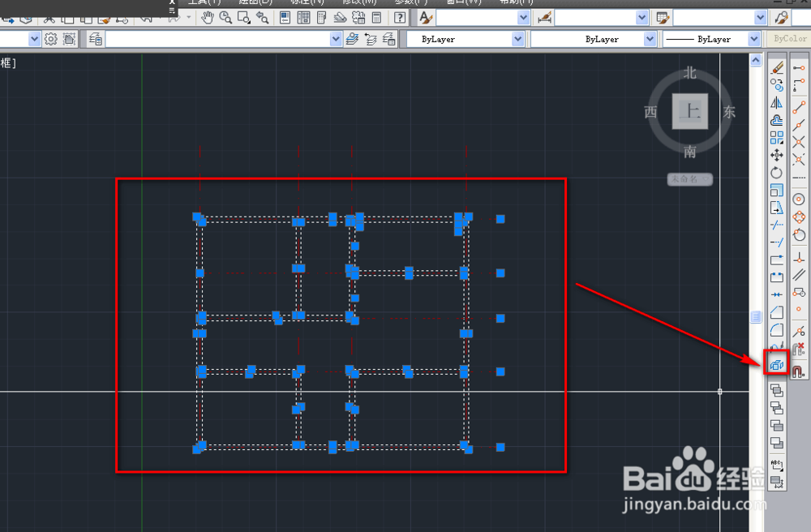Select the Move tool
This screenshot has width=811, height=532.
pos(776,155)
